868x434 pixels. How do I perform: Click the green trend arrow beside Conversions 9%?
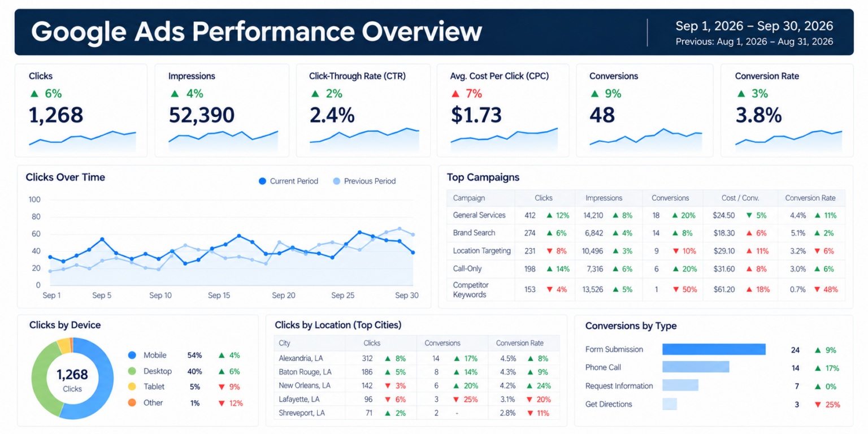pyautogui.click(x=594, y=94)
